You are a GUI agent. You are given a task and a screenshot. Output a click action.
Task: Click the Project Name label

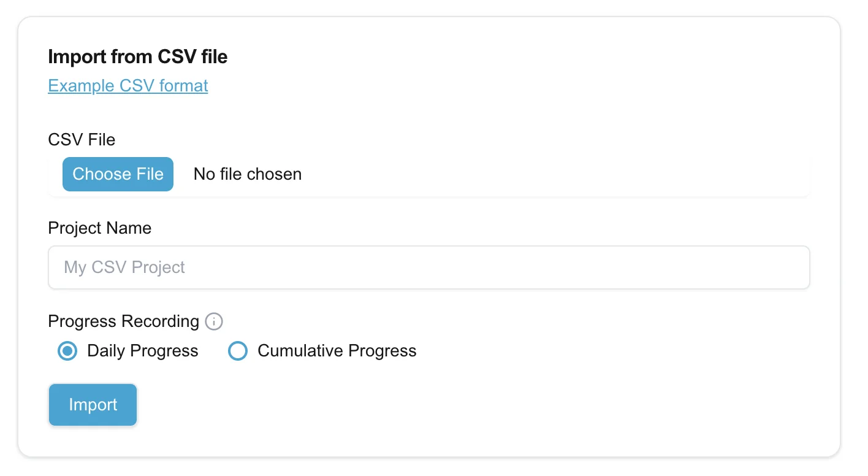click(x=99, y=228)
